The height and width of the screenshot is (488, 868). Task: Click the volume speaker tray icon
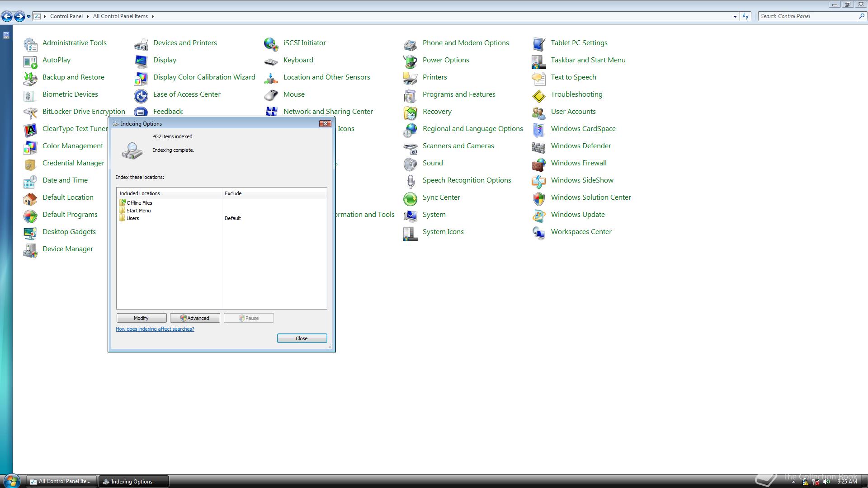click(827, 482)
